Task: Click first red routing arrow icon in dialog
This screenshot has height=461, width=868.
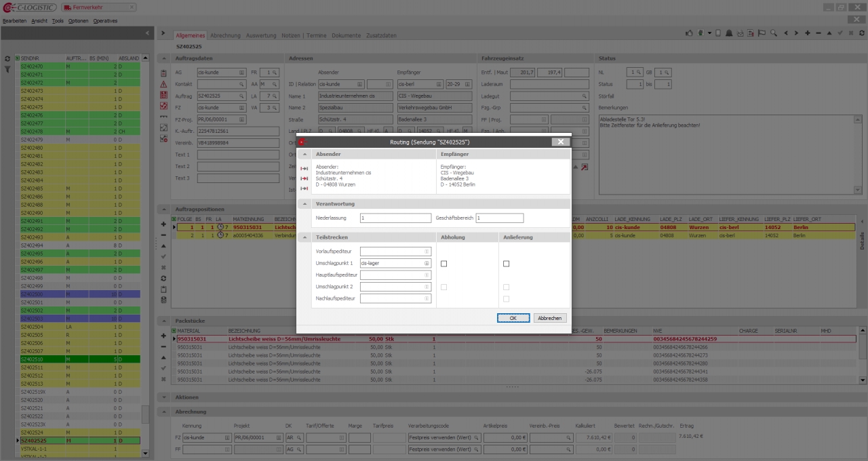Action: pyautogui.click(x=304, y=168)
